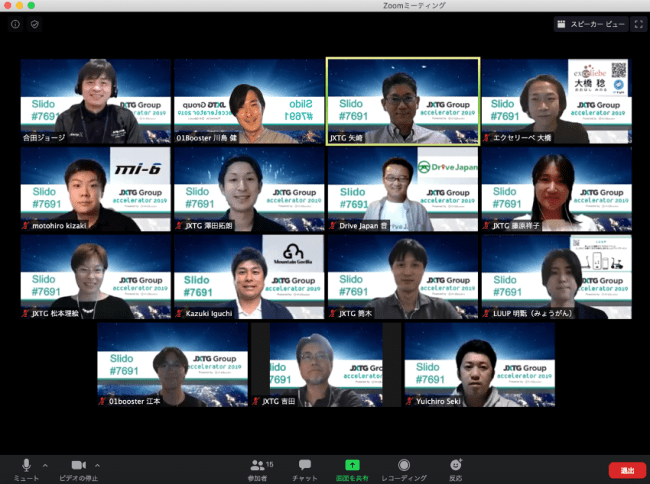Maximize the Zoom window with green button

(31, 5)
